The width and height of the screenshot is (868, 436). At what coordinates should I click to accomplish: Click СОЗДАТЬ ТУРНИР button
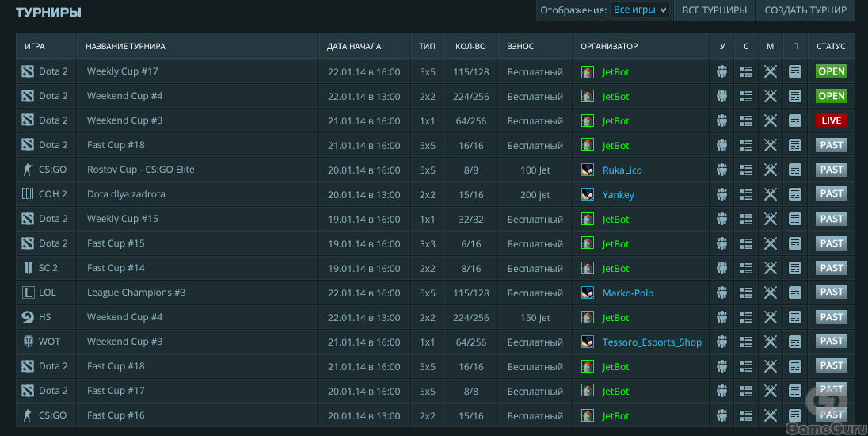(805, 10)
